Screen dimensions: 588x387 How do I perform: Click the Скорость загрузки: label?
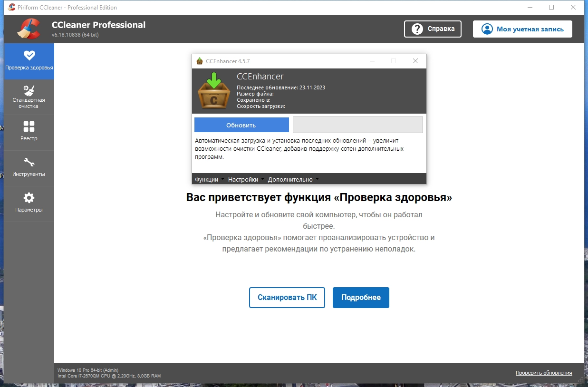click(x=260, y=106)
